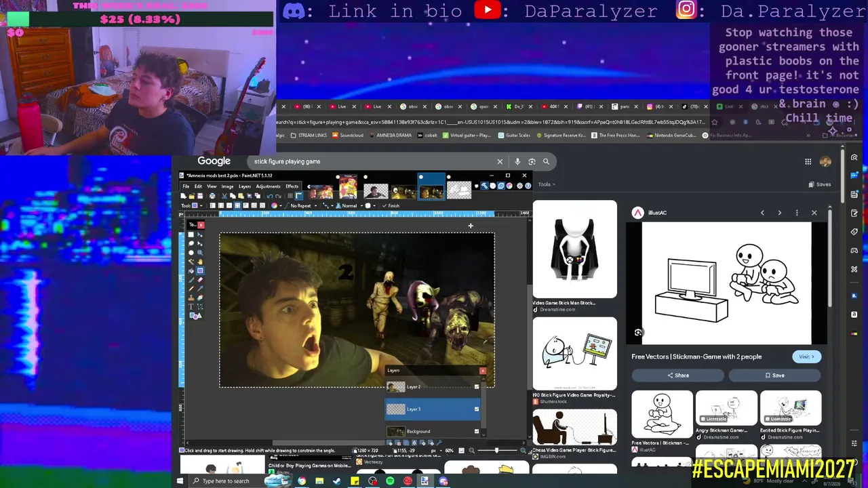Select the Pencil tool in Paint.NET

(191, 288)
